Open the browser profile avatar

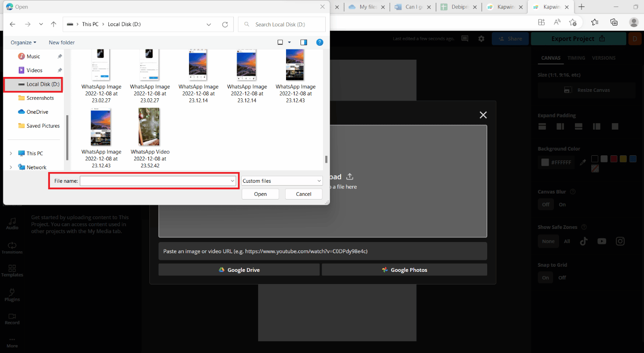point(634,22)
